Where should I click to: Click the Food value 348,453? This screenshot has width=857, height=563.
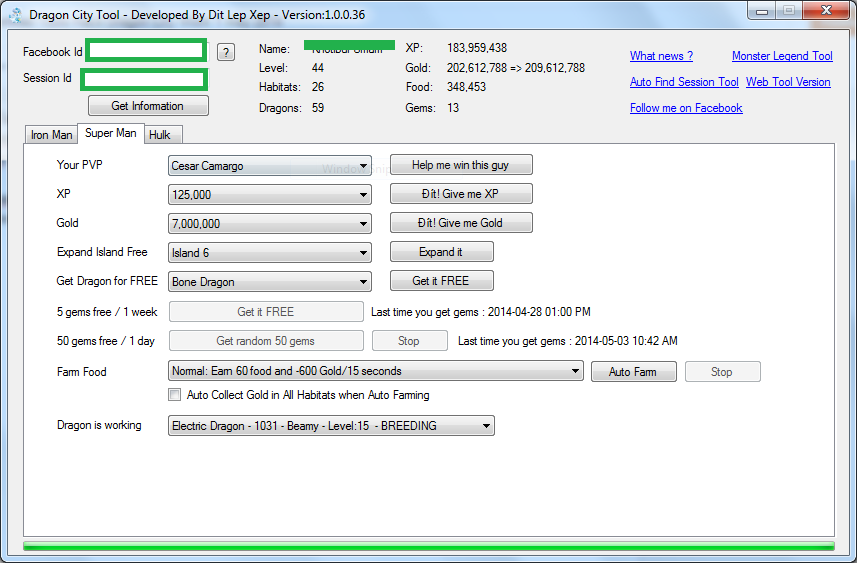click(466, 87)
